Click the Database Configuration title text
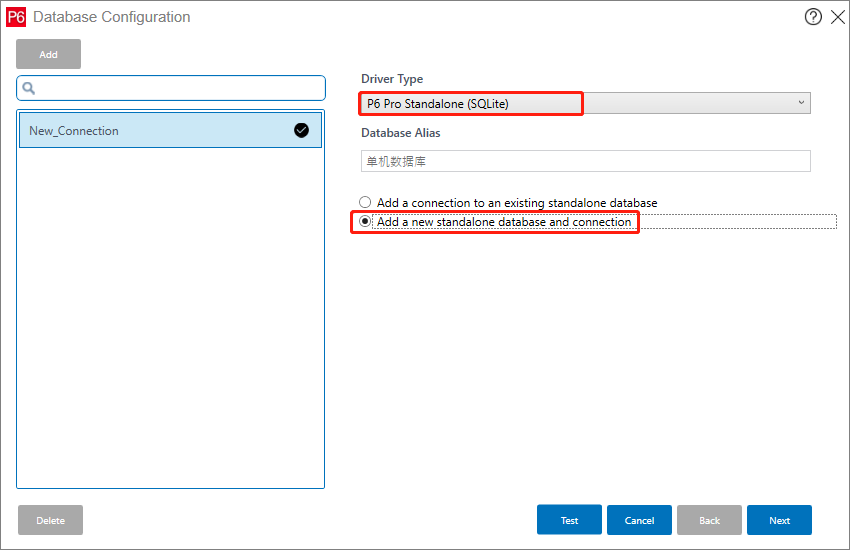This screenshot has width=850, height=550. (x=112, y=17)
